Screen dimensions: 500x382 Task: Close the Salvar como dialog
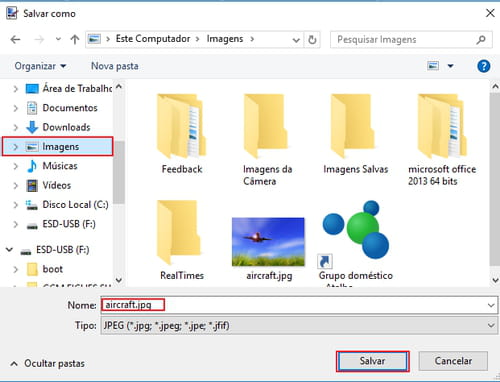tap(490, 13)
